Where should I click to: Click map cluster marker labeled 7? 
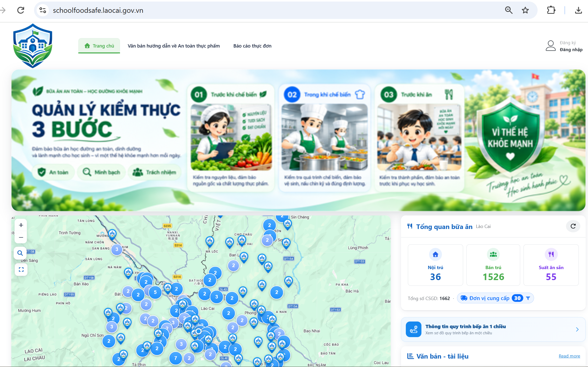point(176,358)
